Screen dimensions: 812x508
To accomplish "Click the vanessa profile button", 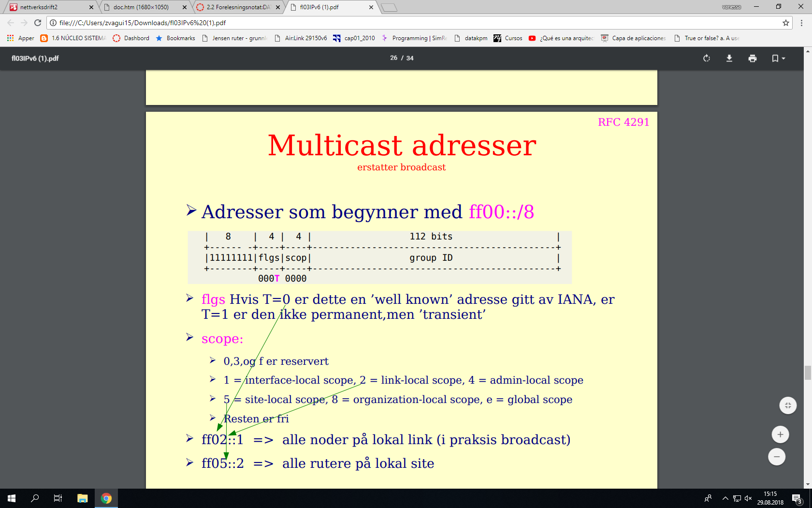I will (731, 7).
